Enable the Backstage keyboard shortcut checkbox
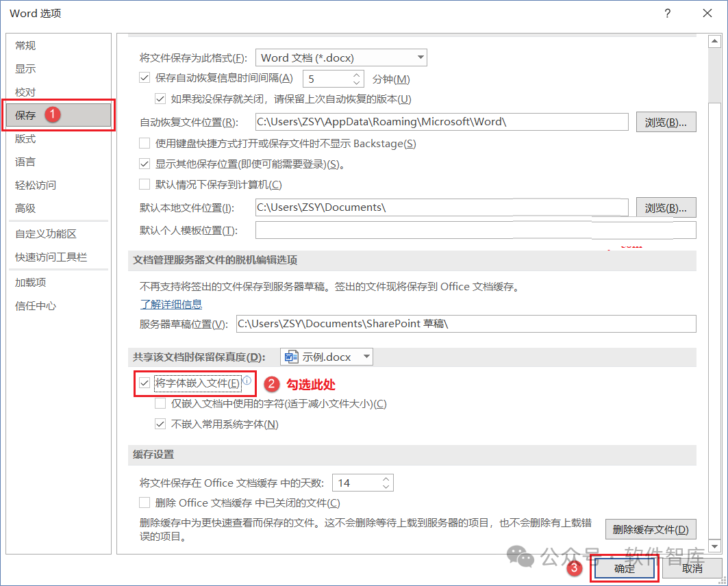The width and height of the screenshot is (728, 586). click(144, 143)
